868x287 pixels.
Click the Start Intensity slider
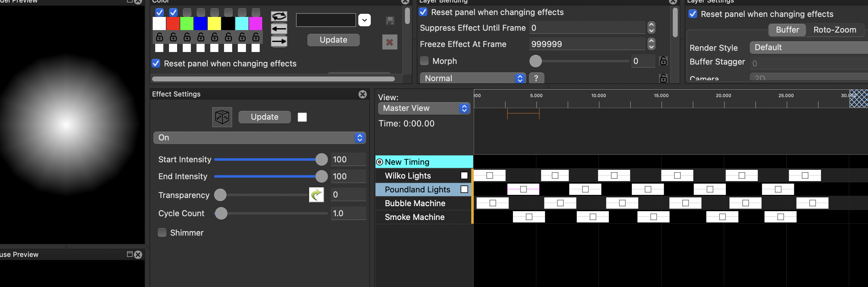click(271, 159)
